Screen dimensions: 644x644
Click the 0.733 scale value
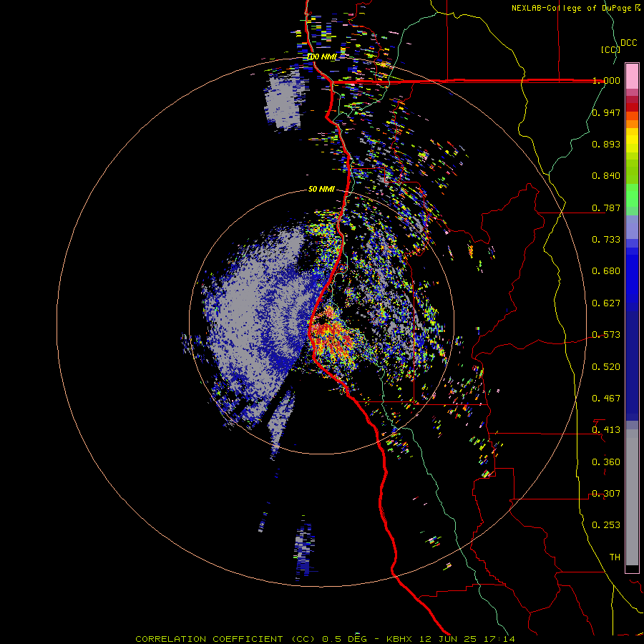(606, 240)
